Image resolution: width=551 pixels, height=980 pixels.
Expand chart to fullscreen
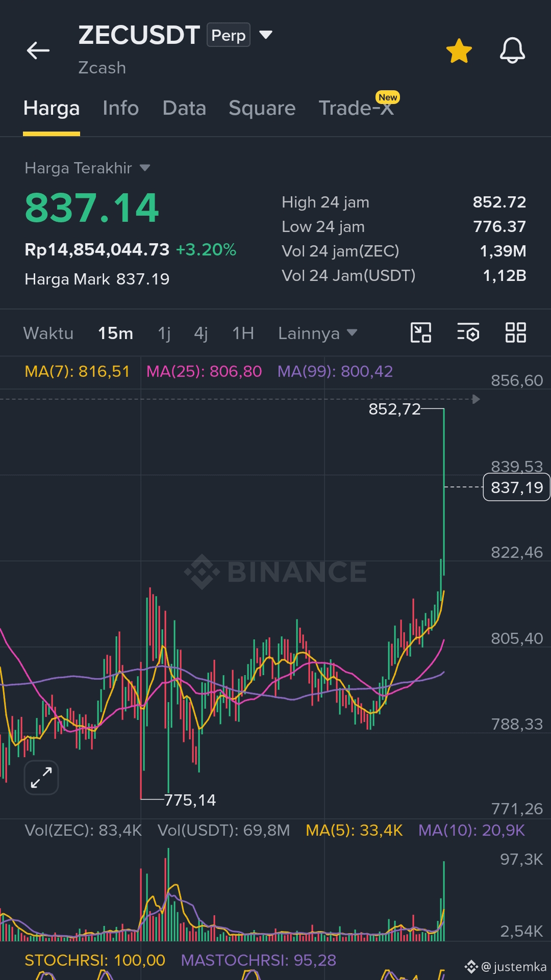coord(41,778)
